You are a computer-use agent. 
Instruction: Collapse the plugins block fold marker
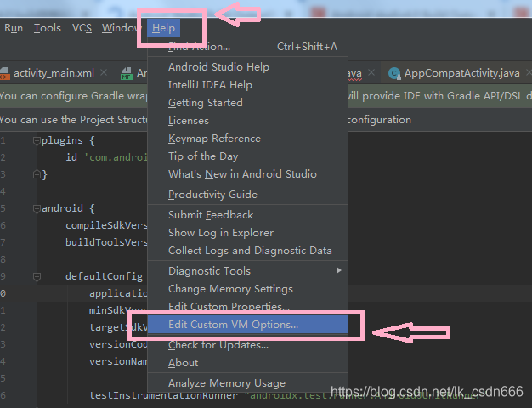pyautogui.click(x=37, y=140)
